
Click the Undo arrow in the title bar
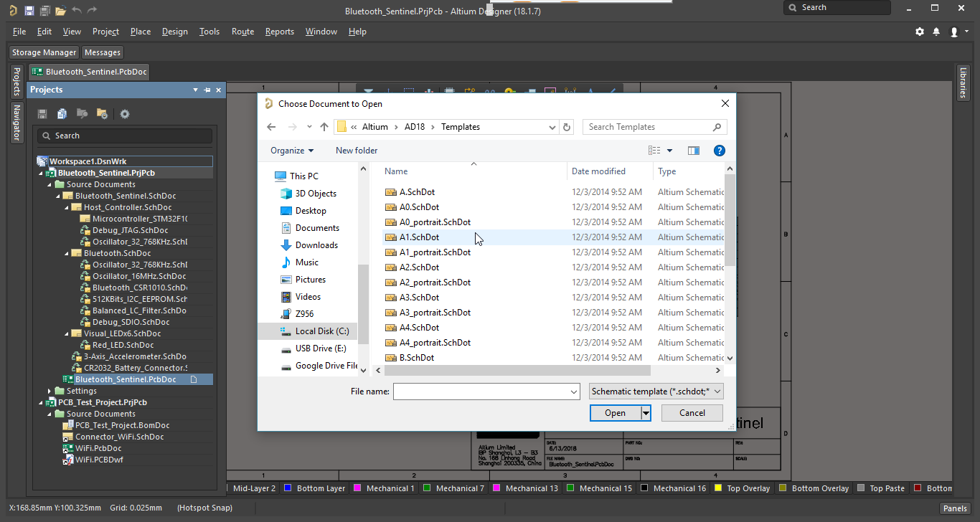coord(76,11)
